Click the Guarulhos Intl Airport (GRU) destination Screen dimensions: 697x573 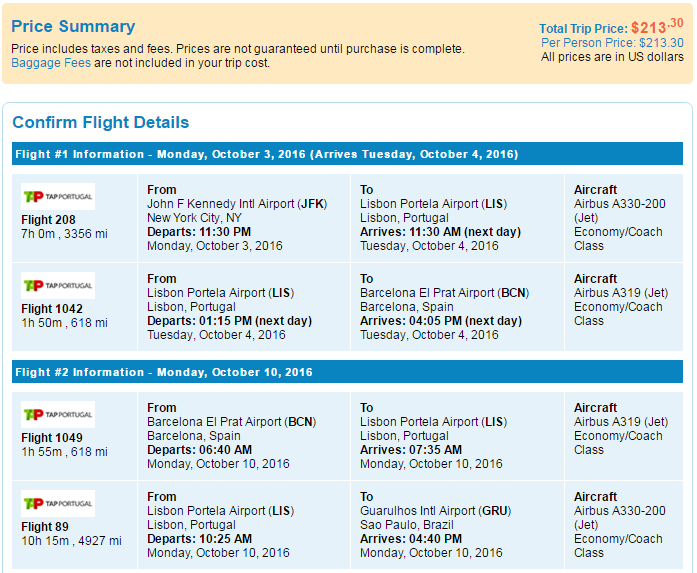pyautogui.click(x=436, y=511)
